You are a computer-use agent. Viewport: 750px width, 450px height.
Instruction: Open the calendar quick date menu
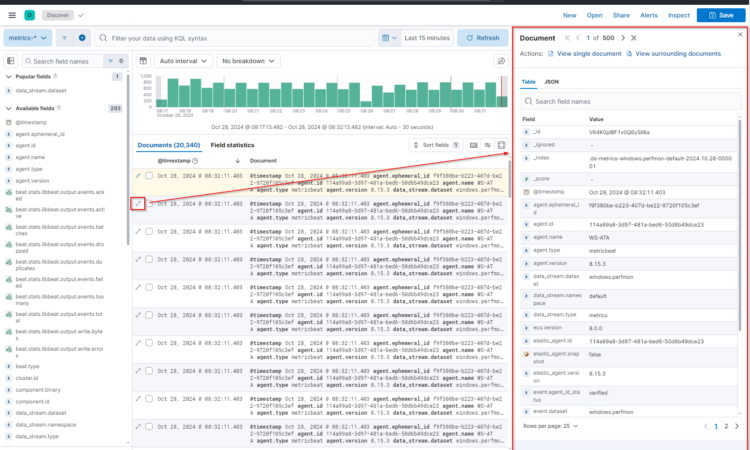coord(389,38)
